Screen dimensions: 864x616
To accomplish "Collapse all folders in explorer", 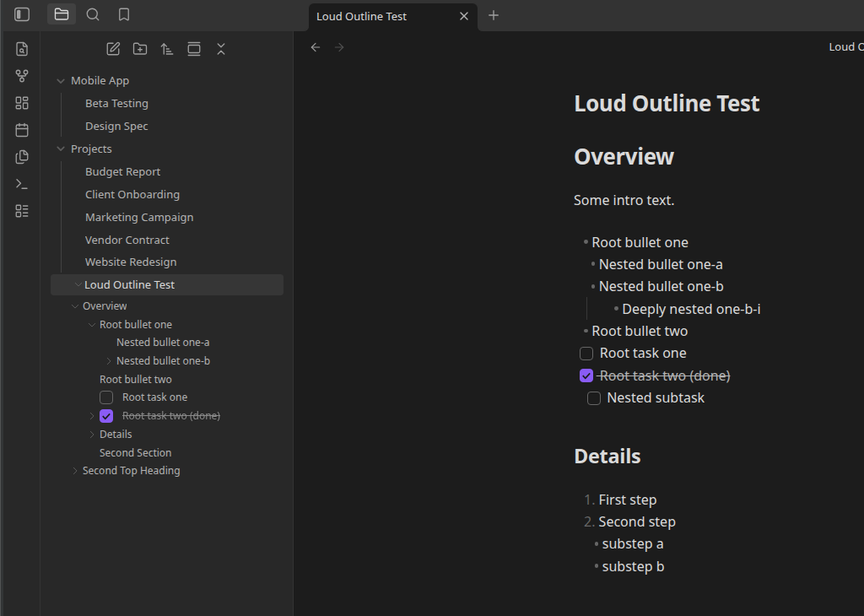I will [221, 49].
